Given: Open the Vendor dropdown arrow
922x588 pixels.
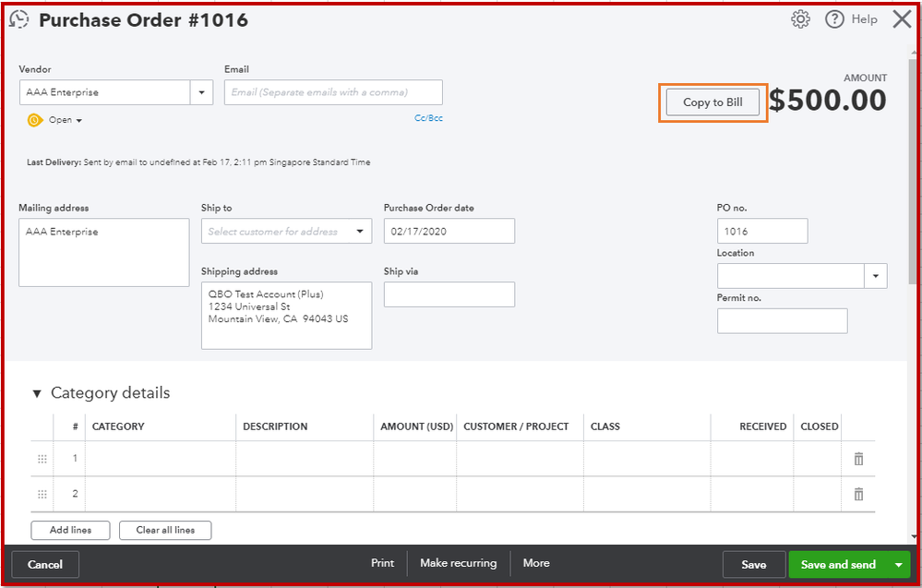Looking at the screenshot, I should (202, 92).
